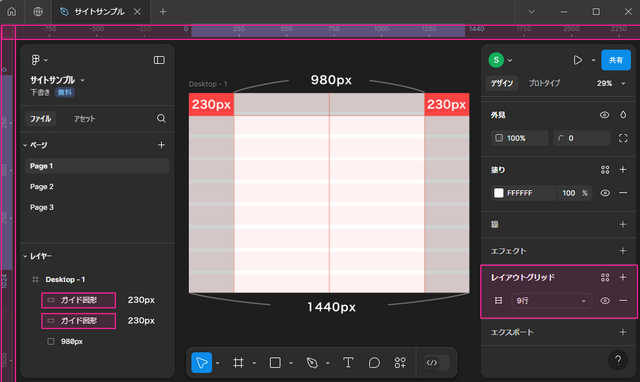
Task: Click the independent corners icon
Action: 623,138
